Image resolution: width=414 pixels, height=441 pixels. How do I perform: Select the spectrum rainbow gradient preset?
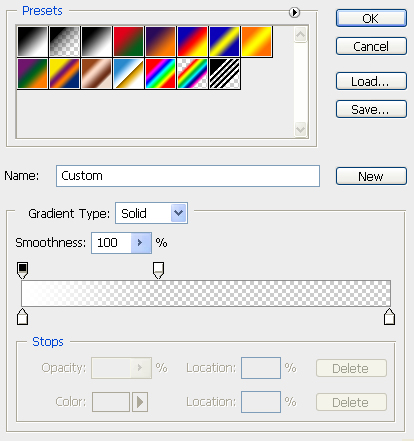(x=160, y=74)
